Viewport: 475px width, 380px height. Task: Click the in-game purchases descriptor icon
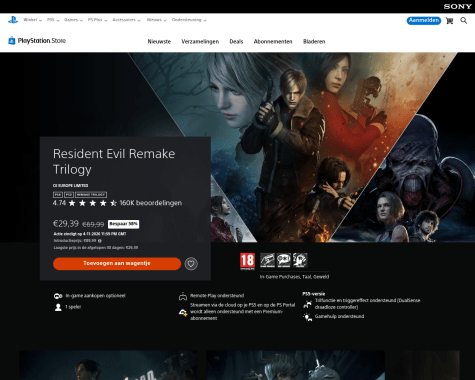click(x=267, y=260)
